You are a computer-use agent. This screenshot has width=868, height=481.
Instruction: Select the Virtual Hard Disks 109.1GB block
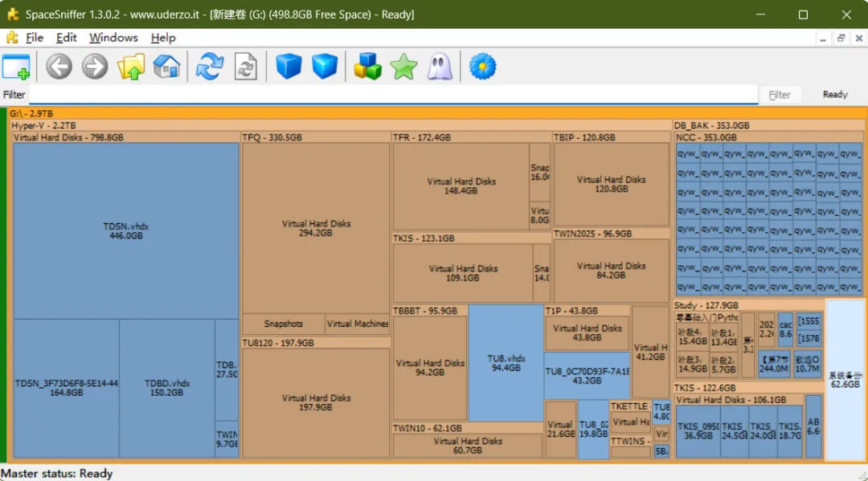pyautogui.click(x=463, y=273)
